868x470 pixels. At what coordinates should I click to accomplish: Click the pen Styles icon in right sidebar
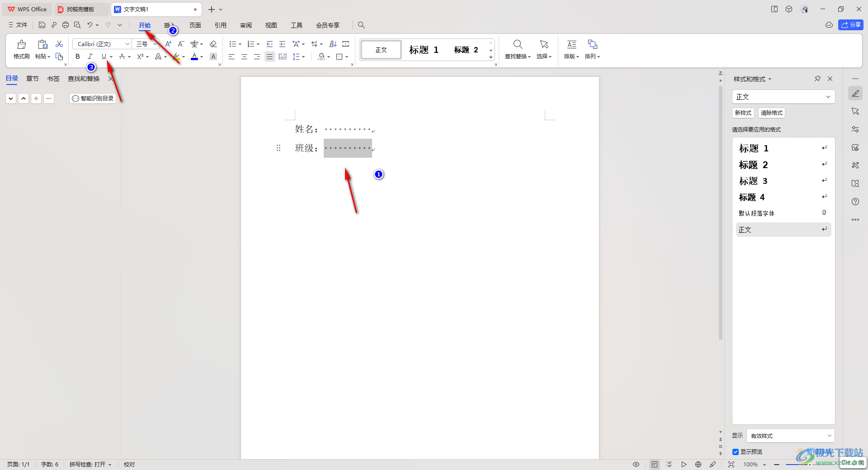click(x=855, y=94)
